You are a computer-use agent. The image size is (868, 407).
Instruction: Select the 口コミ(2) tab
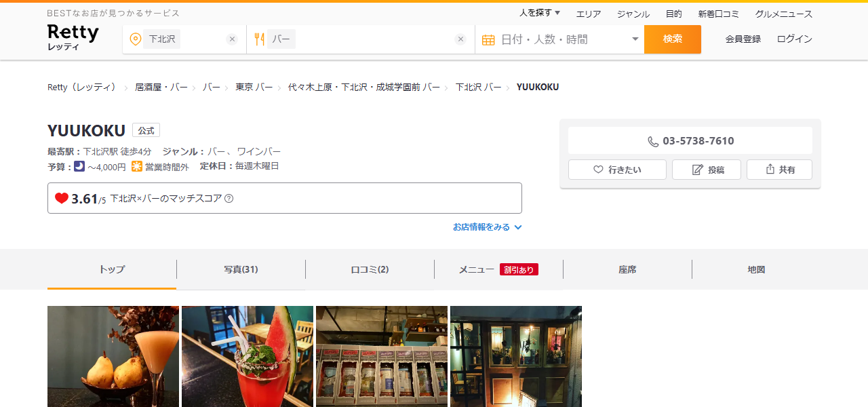click(370, 269)
